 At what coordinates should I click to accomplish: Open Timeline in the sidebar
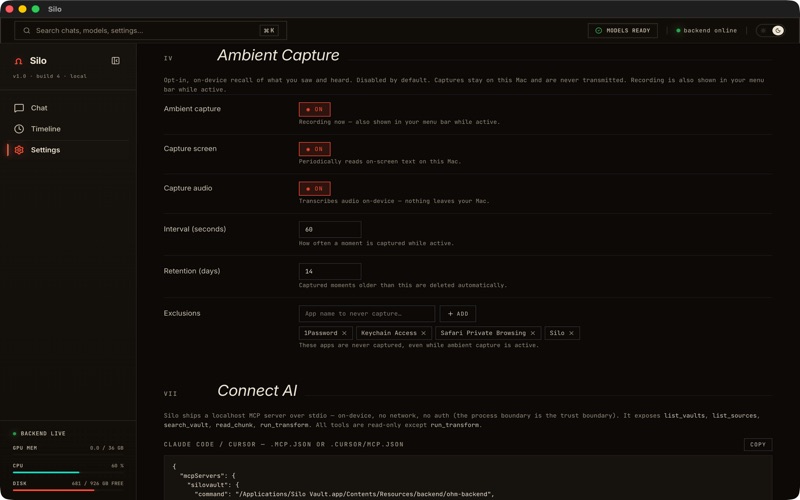(x=68, y=129)
